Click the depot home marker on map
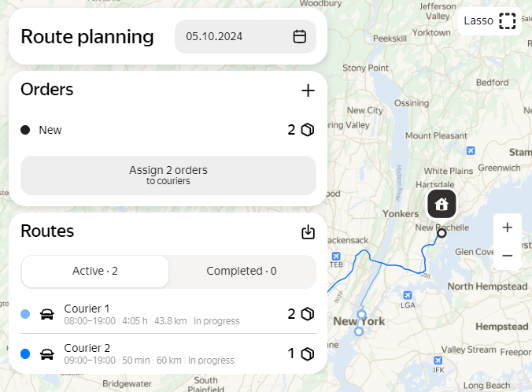The height and width of the screenshot is (392, 532). point(441,205)
